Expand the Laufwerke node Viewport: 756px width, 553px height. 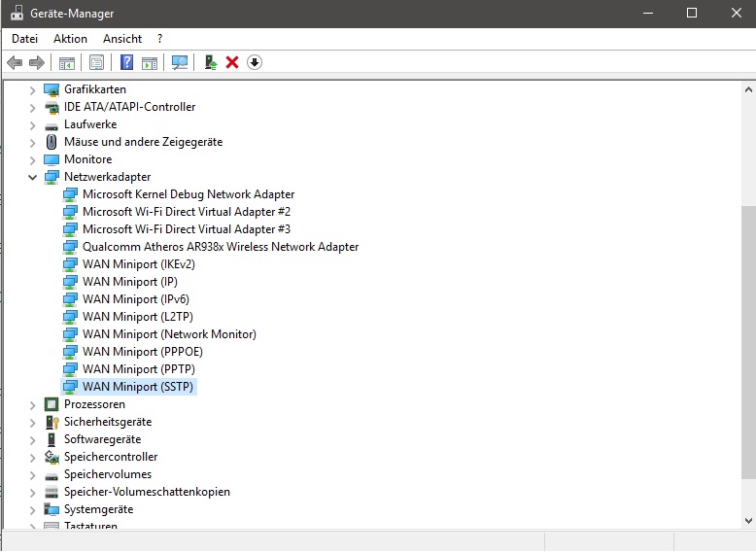[32, 125]
